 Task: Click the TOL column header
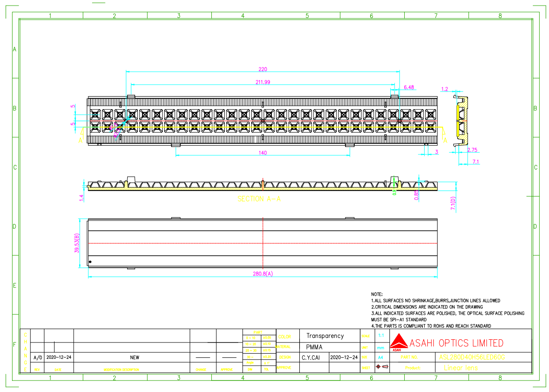tap(266, 369)
